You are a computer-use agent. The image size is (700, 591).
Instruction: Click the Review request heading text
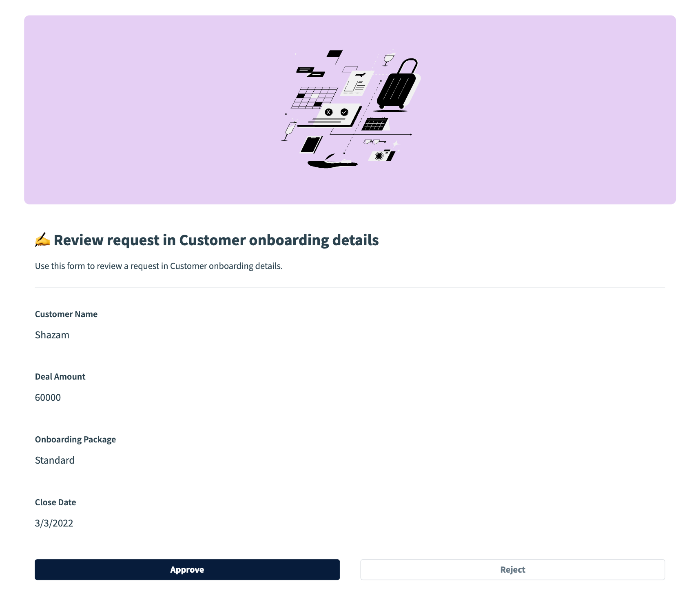click(216, 240)
